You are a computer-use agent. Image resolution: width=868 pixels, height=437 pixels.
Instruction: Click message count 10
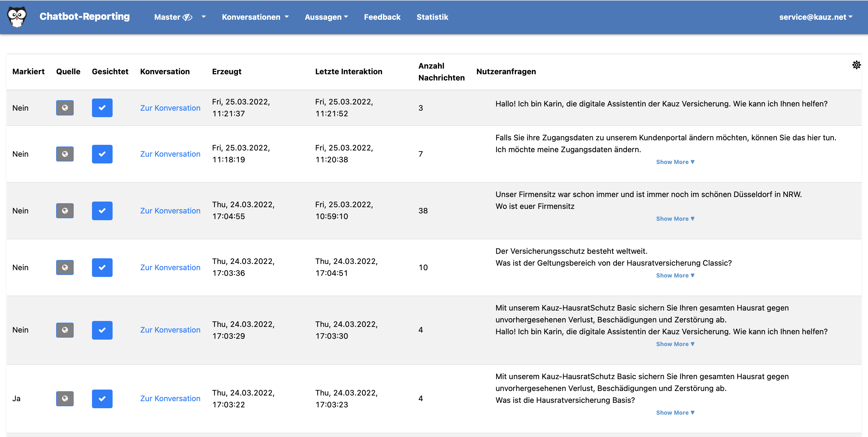pos(423,267)
